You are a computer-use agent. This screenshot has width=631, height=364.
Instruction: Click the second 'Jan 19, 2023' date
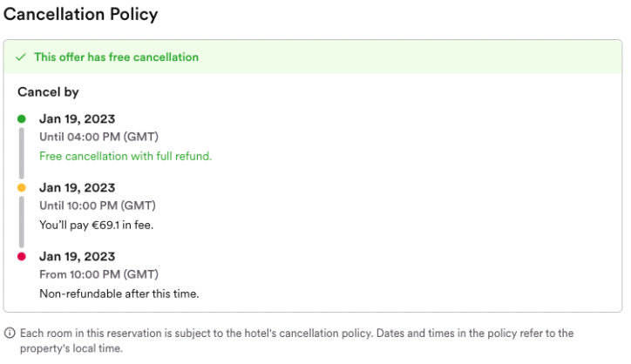(x=78, y=188)
